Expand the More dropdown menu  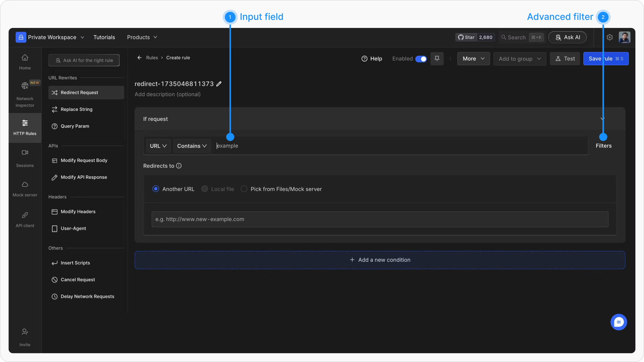(x=473, y=59)
